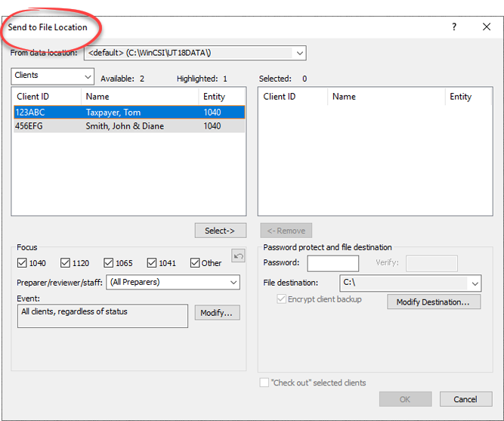Disable the 1041 focus checkbox
The height and width of the screenshot is (421, 504).
click(152, 263)
